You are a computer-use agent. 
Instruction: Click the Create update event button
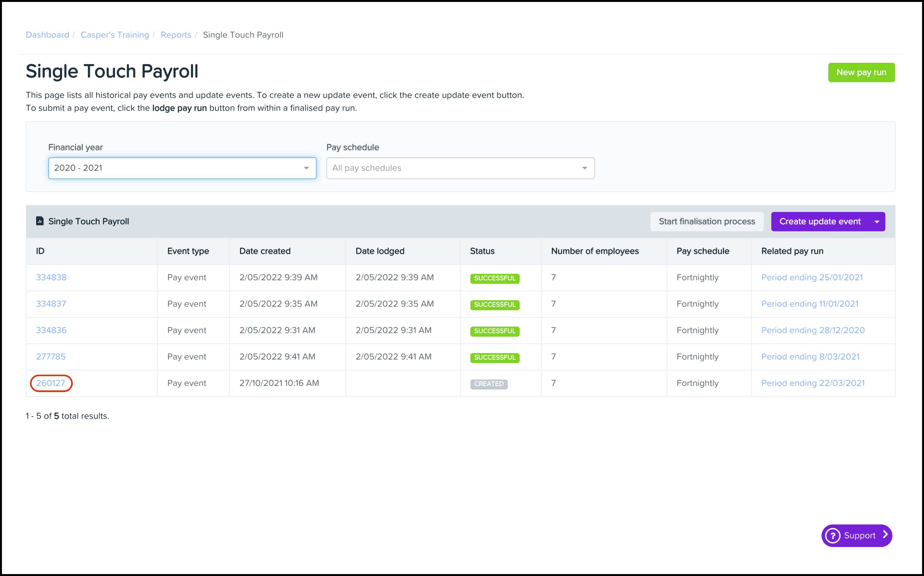coord(820,222)
